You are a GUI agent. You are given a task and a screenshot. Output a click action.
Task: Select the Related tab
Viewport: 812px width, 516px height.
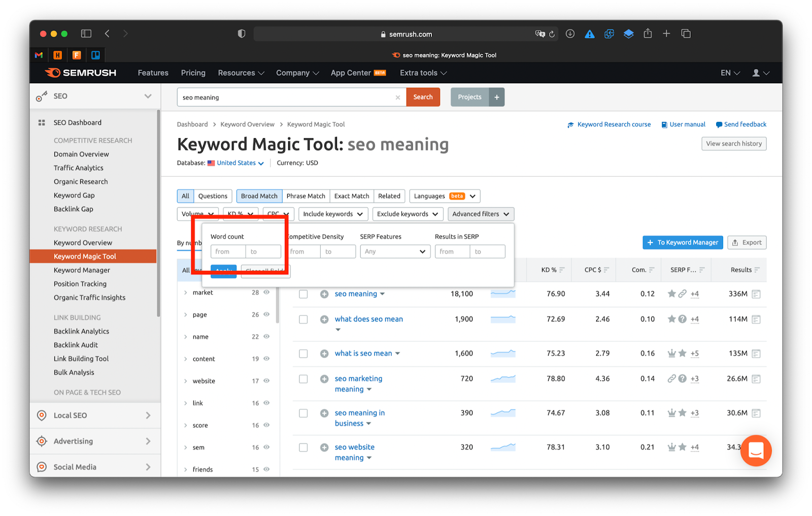click(x=389, y=196)
